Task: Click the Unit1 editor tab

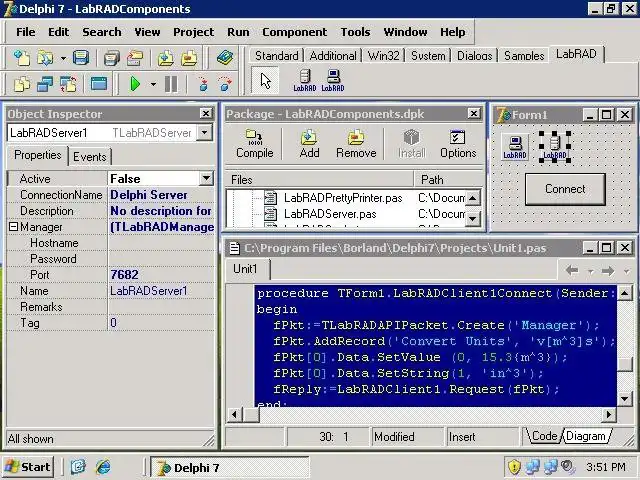Action: coord(245,269)
